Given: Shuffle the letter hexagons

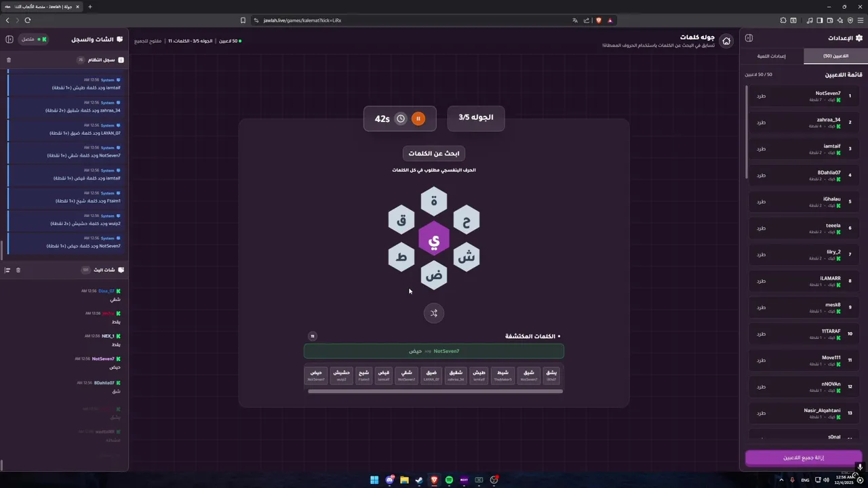Looking at the screenshot, I should [434, 313].
